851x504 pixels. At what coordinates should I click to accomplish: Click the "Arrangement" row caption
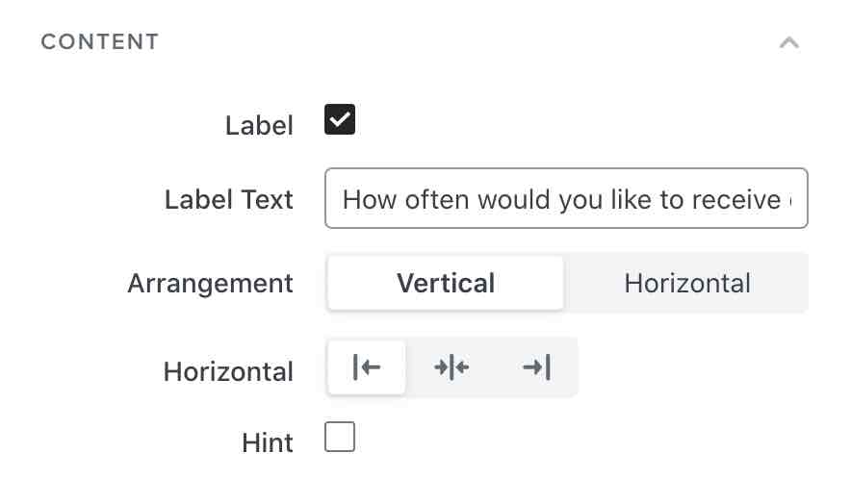click(x=210, y=285)
